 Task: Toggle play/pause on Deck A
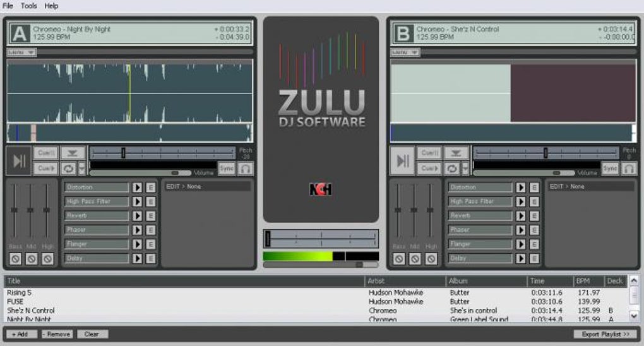(19, 160)
